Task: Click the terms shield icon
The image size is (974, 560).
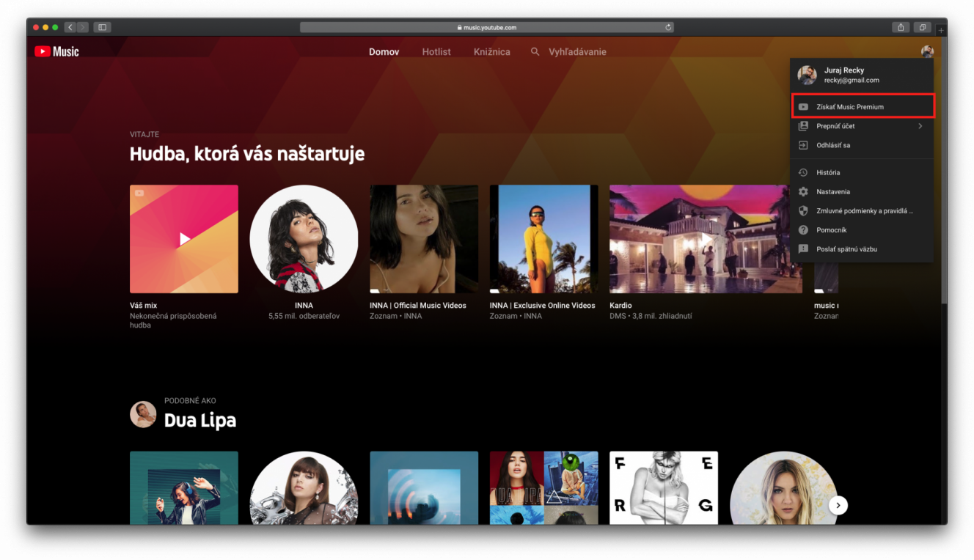Action: 803,210
